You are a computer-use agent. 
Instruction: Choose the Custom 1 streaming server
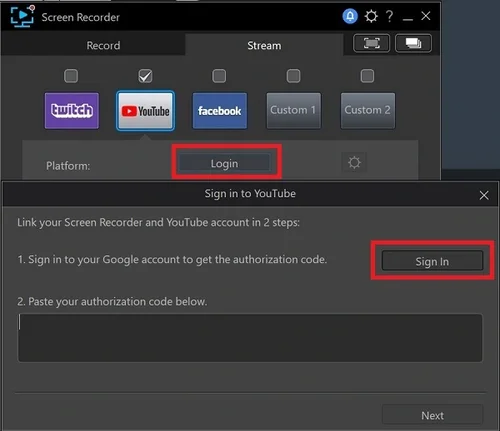coord(293,111)
